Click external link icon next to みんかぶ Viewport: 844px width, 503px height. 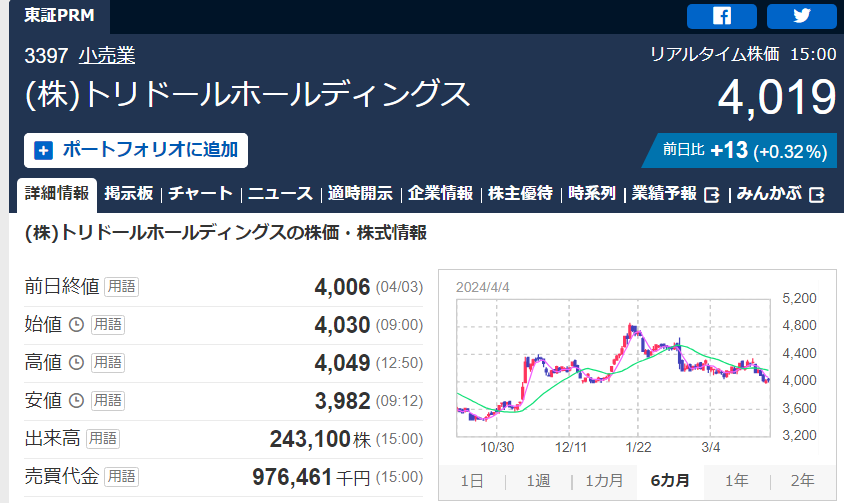click(817, 194)
